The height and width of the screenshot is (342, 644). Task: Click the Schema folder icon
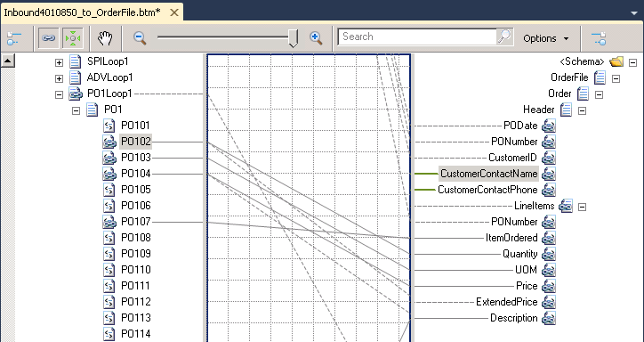coord(616,61)
